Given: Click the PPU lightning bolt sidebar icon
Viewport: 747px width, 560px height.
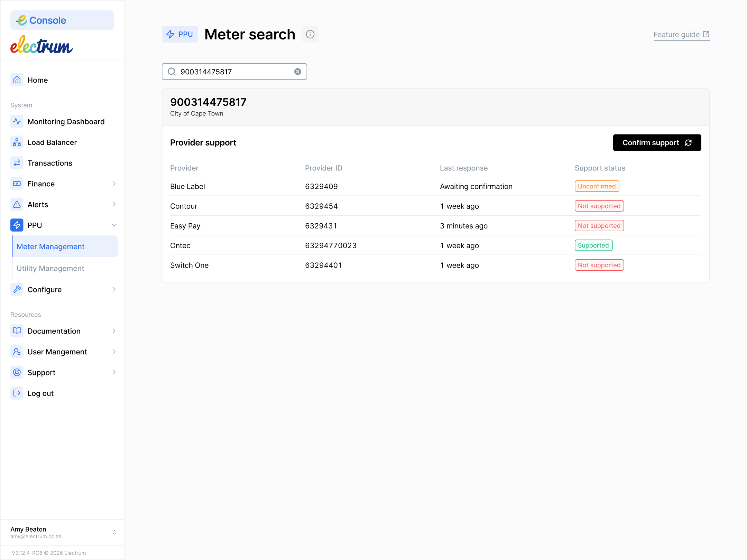Looking at the screenshot, I should click(17, 225).
